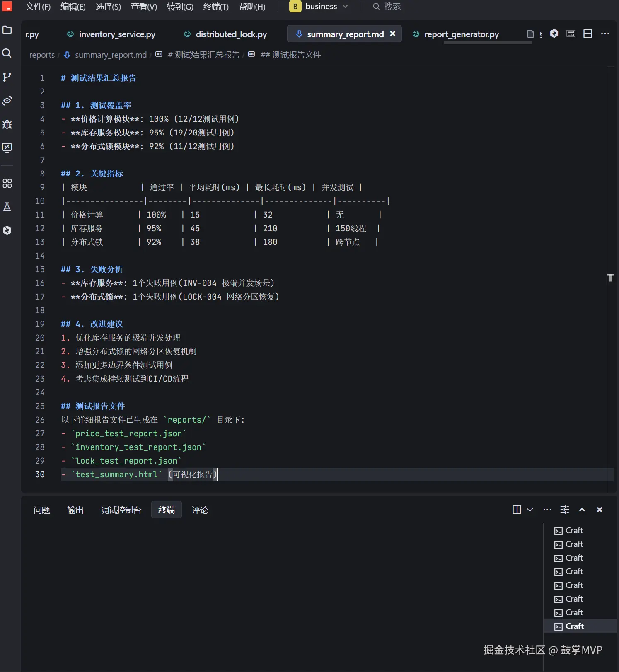Open the hexagon Craft icon in the activity bar
This screenshot has width=619, height=672.
coord(7,230)
